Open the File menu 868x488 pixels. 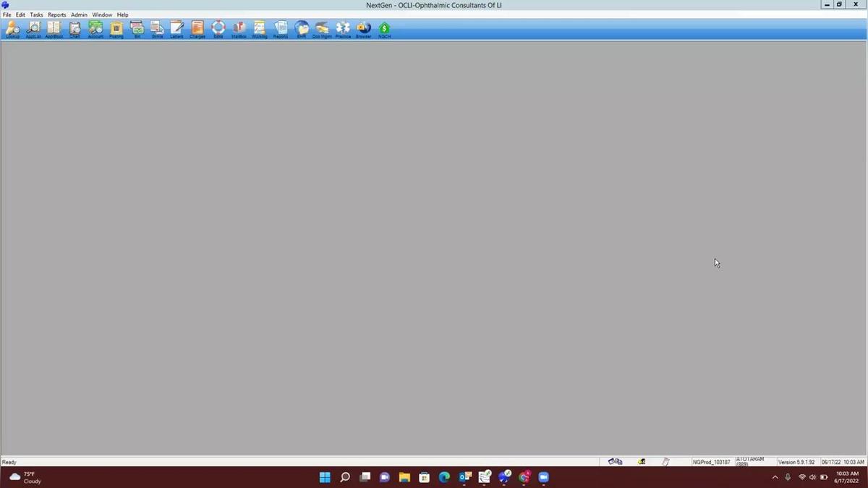click(x=7, y=14)
